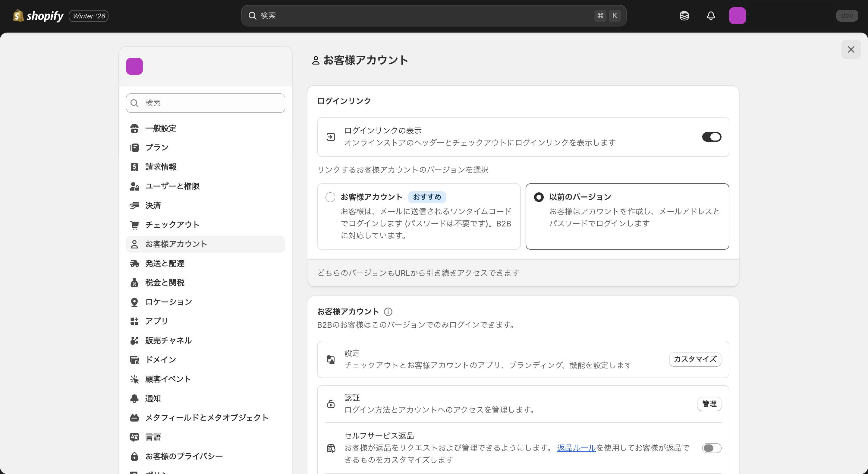Open the 顧客イベント section
This screenshot has width=868, height=474.
134,379
